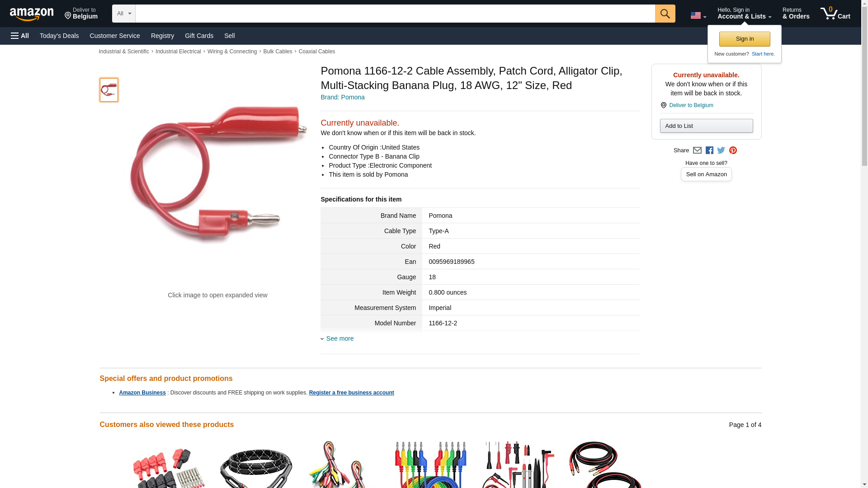Open the country flag language selector
Screen dimensions: 868x488
[x=698, y=16]
